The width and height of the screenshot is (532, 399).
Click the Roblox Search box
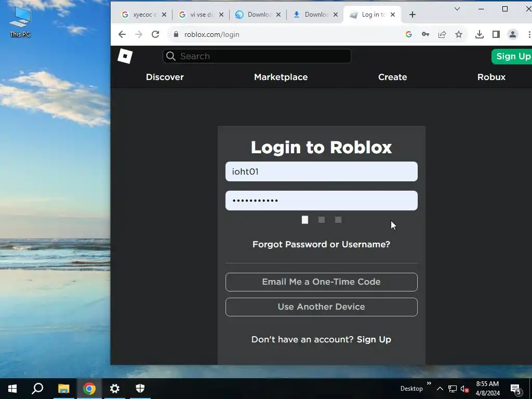coord(257,56)
